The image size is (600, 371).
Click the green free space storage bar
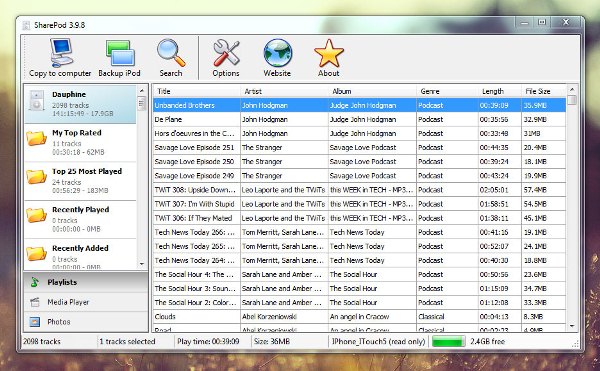[448, 342]
